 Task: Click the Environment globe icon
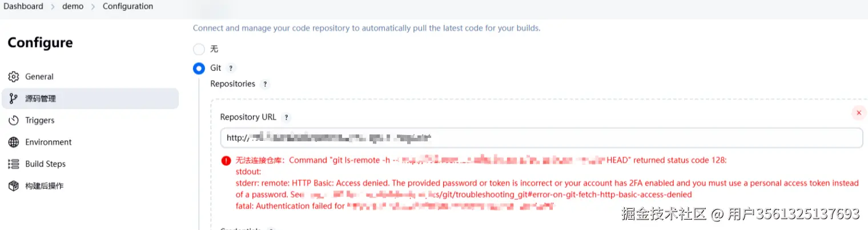pyautogui.click(x=14, y=142)
